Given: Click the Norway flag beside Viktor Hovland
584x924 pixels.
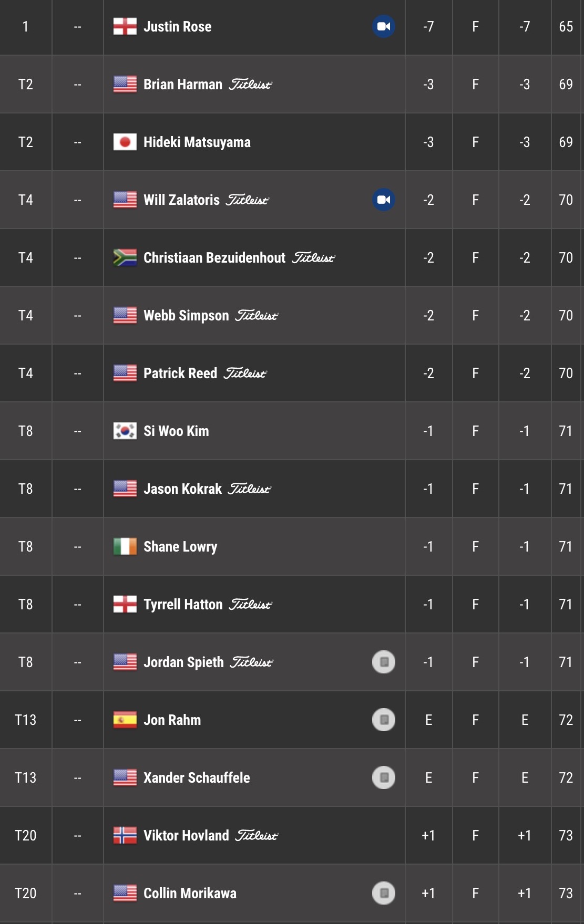Looking at the screenshot, I should click(x=125, y=835).
